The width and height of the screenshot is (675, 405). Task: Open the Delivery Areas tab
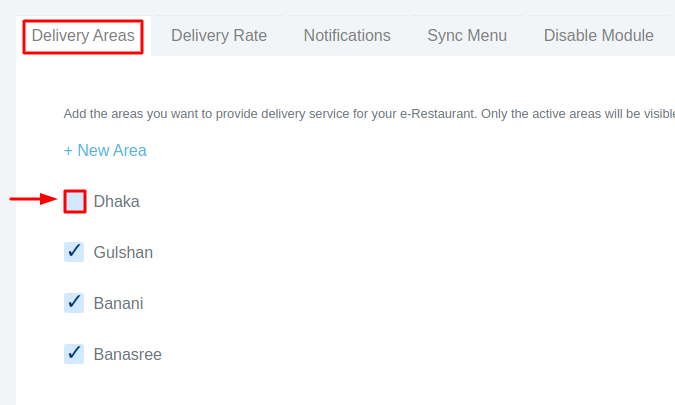pyautogui.click(x=83, y=36)
